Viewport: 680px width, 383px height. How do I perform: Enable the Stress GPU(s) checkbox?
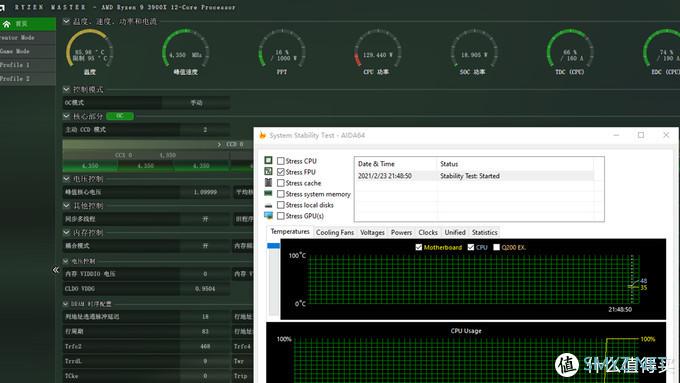coord(281,216)
